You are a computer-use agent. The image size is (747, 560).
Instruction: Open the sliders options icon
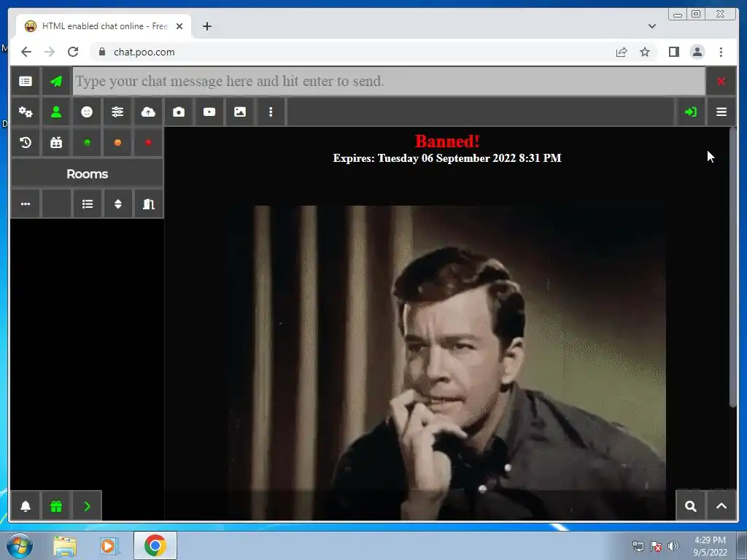(x=117, y=112)
